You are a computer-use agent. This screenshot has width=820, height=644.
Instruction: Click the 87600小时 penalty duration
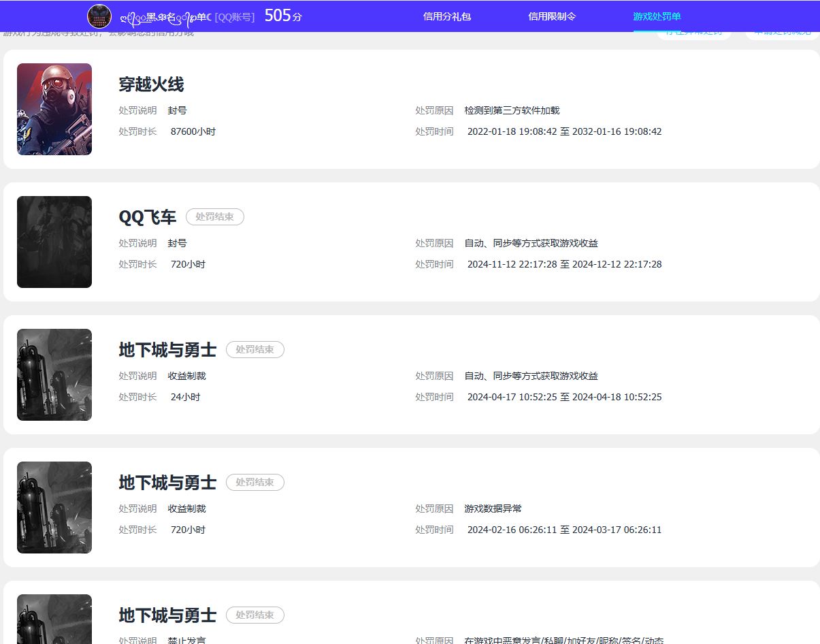193,131
